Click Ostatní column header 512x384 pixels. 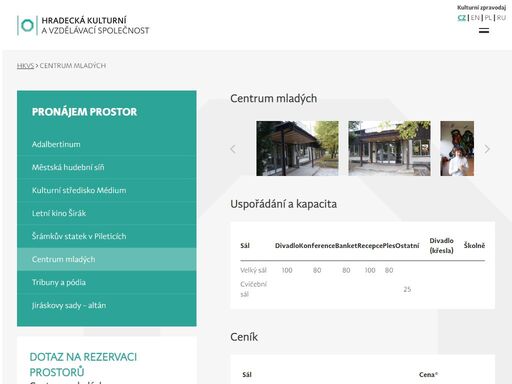pyautogui.click(x=407, y=246)
